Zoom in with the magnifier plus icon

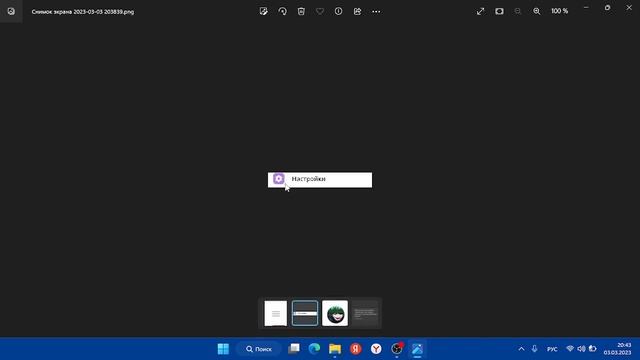coord(537,11)
